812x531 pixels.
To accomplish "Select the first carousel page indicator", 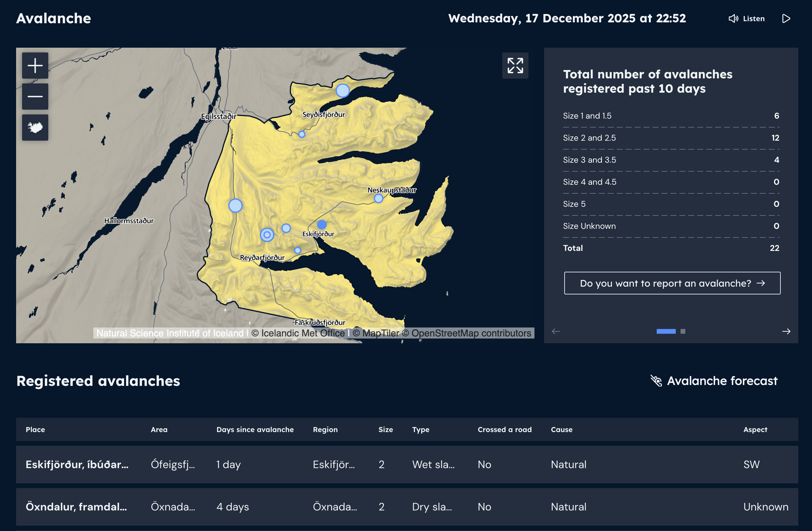I will tap(666, 331).
